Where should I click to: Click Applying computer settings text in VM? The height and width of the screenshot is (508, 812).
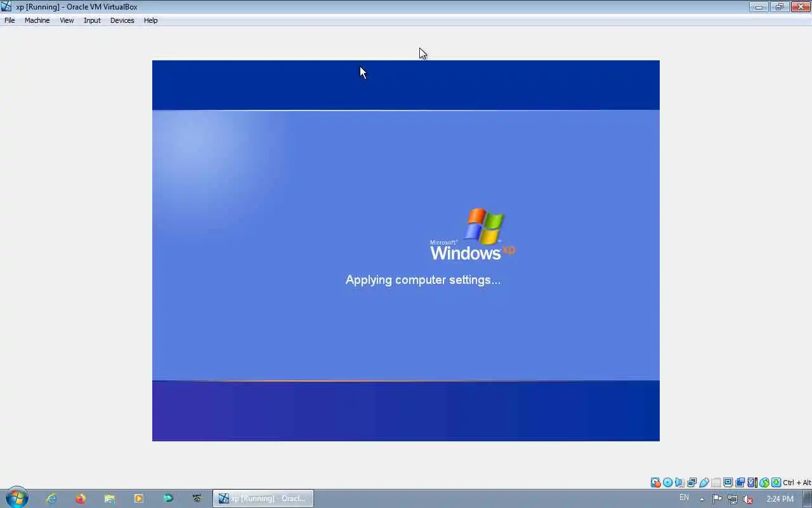[x=423, y=280]
